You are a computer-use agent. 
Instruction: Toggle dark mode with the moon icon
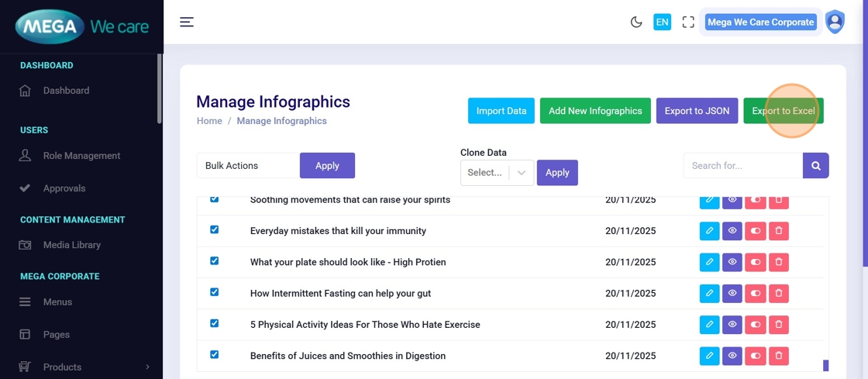pyautogui.click(x=636, y=22)
